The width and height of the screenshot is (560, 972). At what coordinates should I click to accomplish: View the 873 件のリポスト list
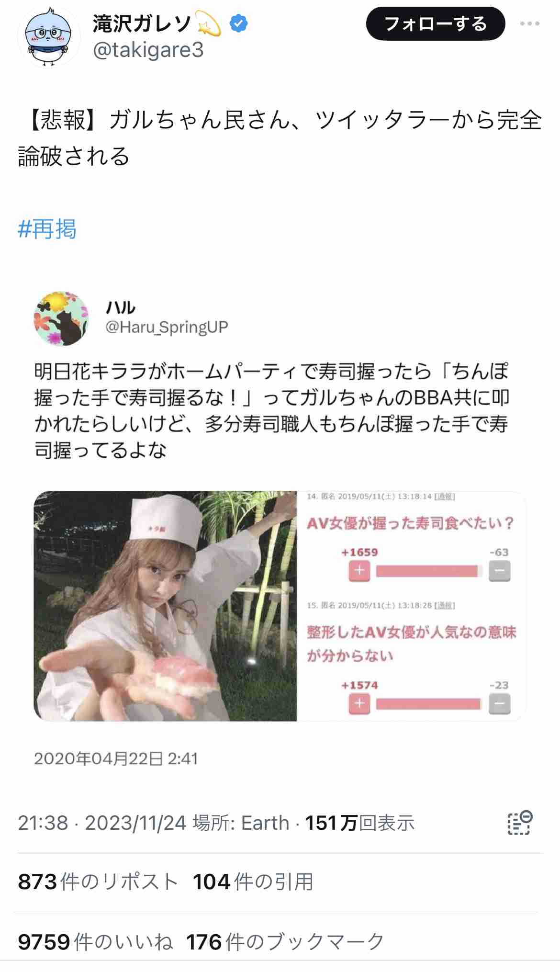pyautogui.click(x=98, y=882)
